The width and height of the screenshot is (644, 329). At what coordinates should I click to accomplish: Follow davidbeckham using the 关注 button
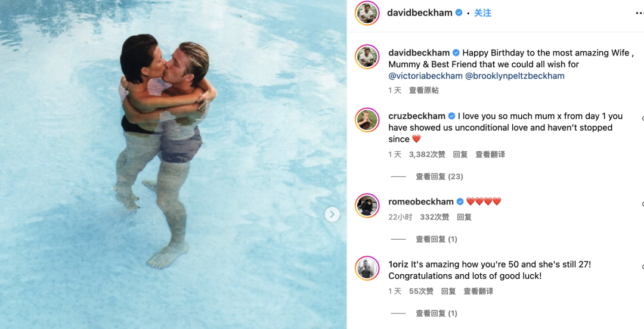point(482,13)
